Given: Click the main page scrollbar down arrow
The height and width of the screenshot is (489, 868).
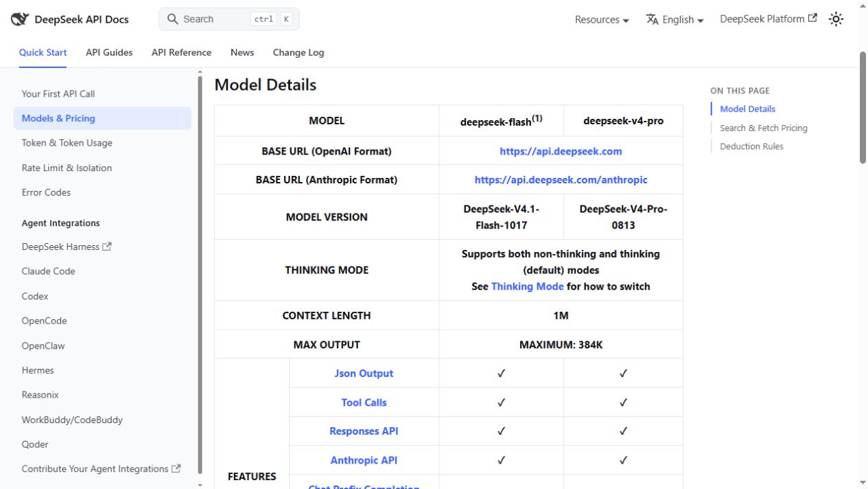Looking at the screenshot, I should pos(863,483).
